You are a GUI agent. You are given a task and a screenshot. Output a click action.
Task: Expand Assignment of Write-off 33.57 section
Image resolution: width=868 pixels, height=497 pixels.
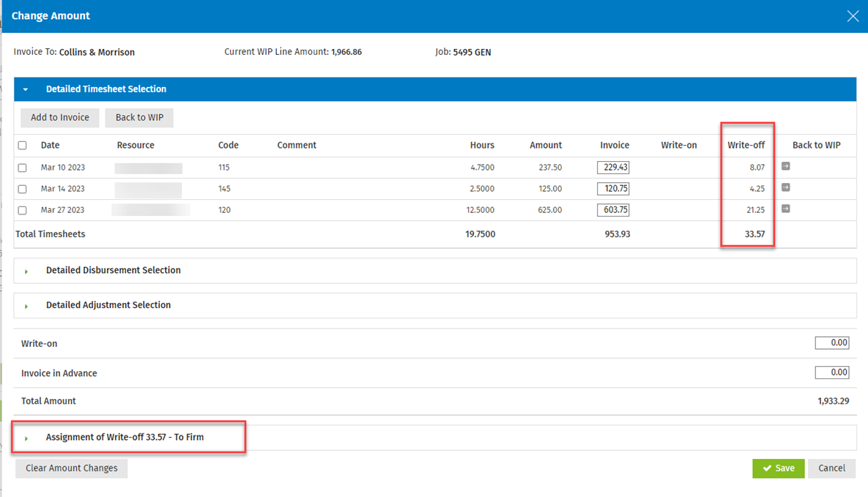[x=26, y=438]
